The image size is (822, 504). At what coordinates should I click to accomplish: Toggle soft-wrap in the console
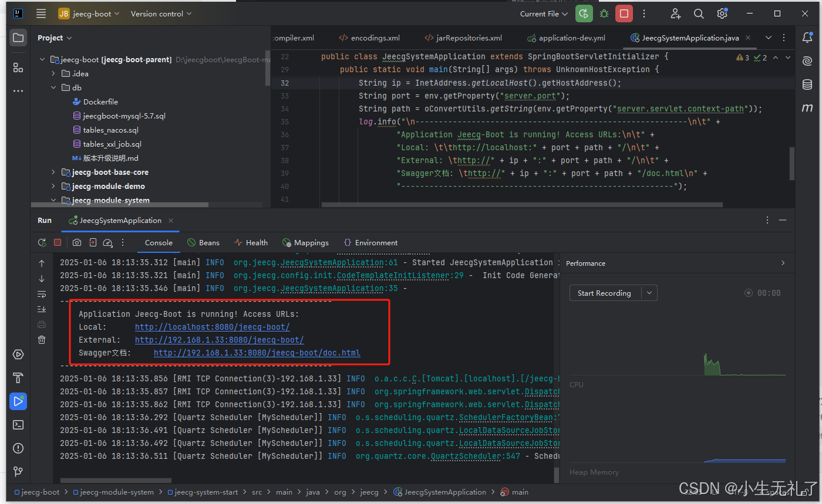(x=42, y=294)
